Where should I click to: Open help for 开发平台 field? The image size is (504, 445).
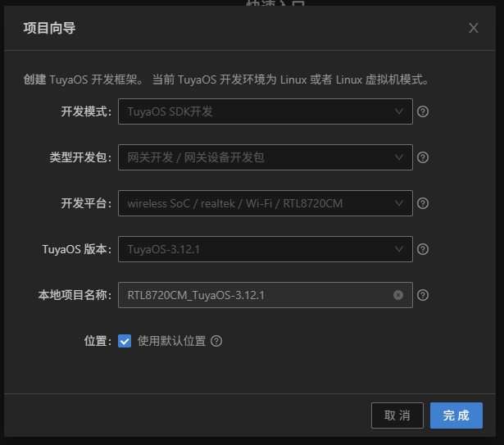click(423, 203)
